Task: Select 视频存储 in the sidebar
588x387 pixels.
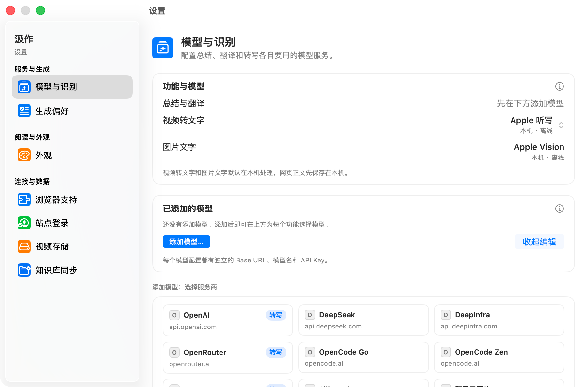Action: click(x=72, y=246)
